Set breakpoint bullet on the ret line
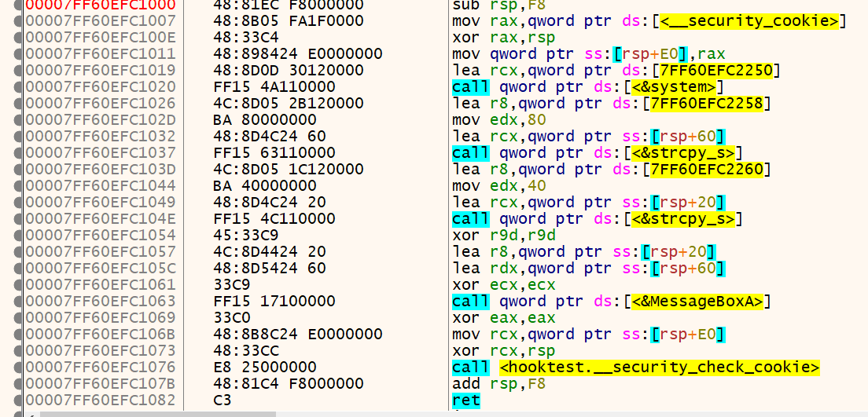The image size is (868, 417). click(19, 401)
